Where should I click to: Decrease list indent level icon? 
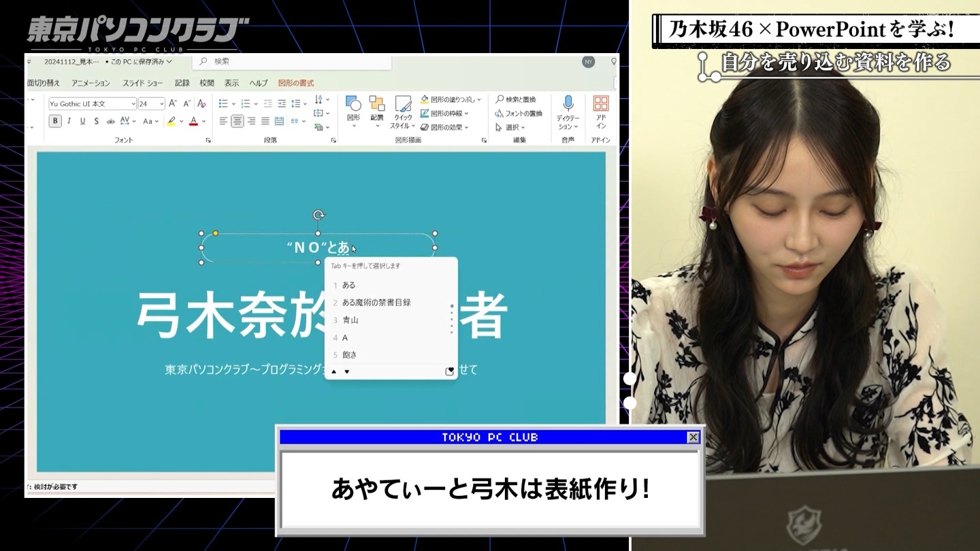click(267, 103)
